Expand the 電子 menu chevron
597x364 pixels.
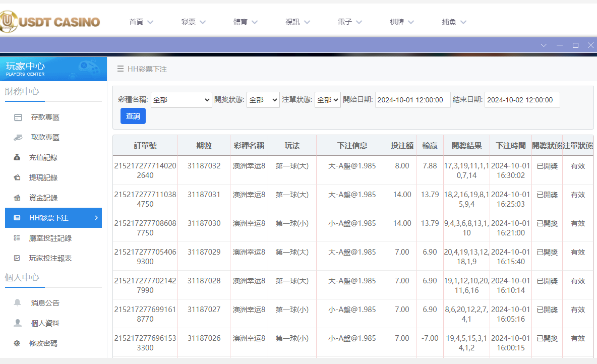(360, 22)
